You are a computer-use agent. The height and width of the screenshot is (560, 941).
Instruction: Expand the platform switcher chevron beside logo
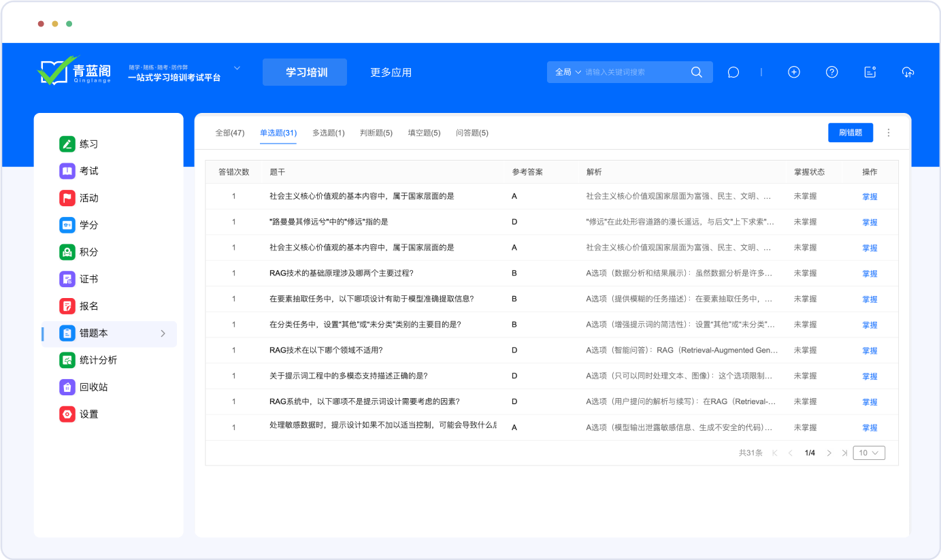click(237, 68)
